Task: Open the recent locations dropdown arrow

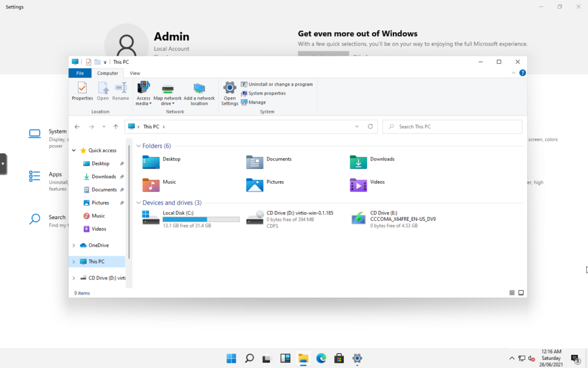Action: coord(104,126)
